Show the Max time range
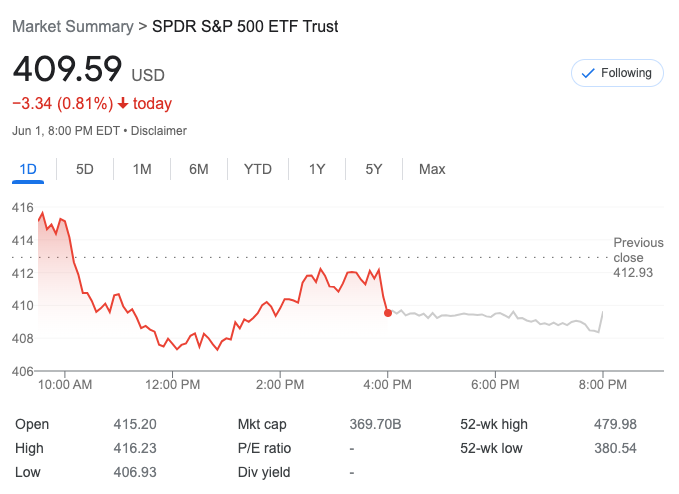The image size is (679, 494). tap(432, 169)
